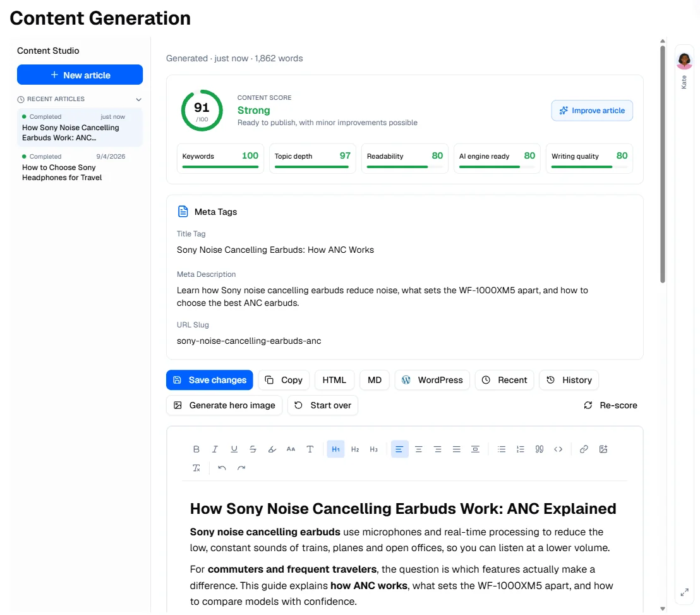Insert a hyperlink
Screen dimensions: 700x615
pyautogui.click(x=584, y=449)
